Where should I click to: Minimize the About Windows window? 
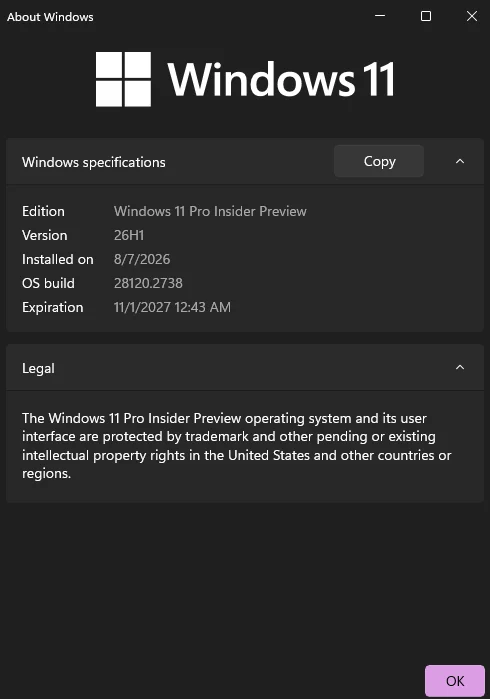(380, 16)
